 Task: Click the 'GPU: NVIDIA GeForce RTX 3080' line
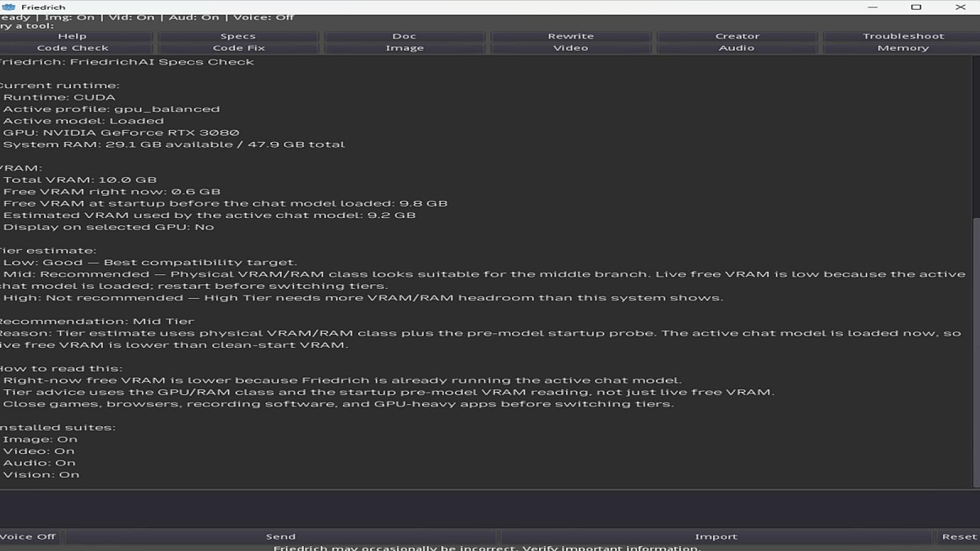(121, 133)
